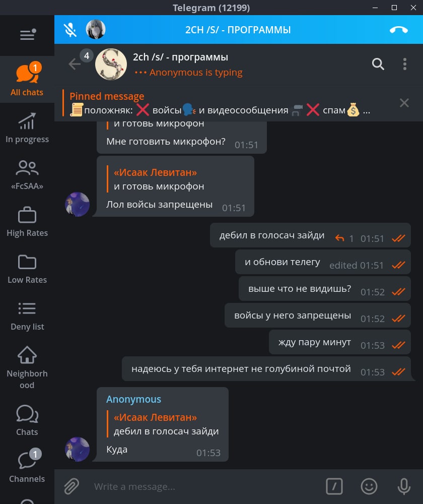Toggle microphone mute in voice chat
Image resolution: width=423 pixels, height=504 pixels.
pyautogui.click(x=70, y=30)
